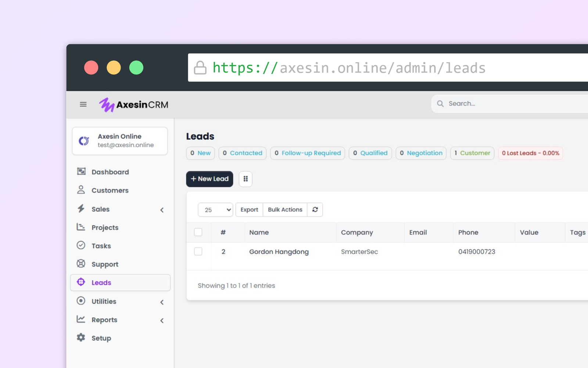Open Dashboard from the sidebar

pyautogui.click(x=110, y=172)
